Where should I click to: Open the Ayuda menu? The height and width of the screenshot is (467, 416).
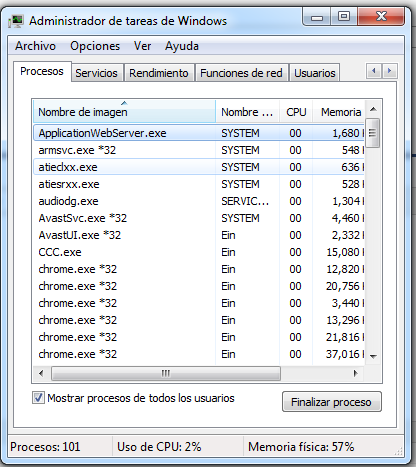click(182, 46)
